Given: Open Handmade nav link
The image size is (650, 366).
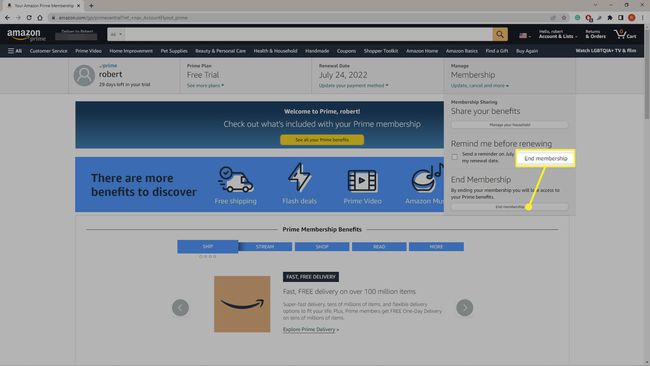Looking at the screenshot, I should 317,51.
